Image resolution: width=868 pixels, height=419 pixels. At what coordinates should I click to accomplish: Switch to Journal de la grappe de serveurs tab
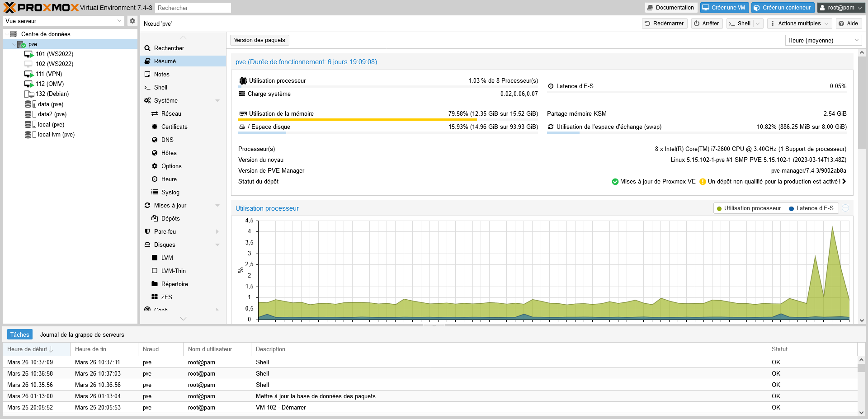click(x=82, y=335)
